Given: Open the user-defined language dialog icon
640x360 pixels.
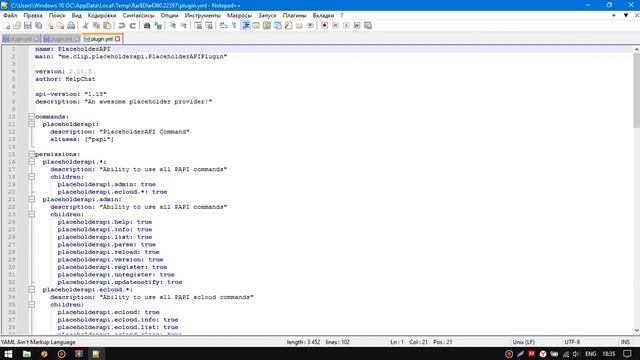Looking at the screenshot, I should (x=256, y=26).
